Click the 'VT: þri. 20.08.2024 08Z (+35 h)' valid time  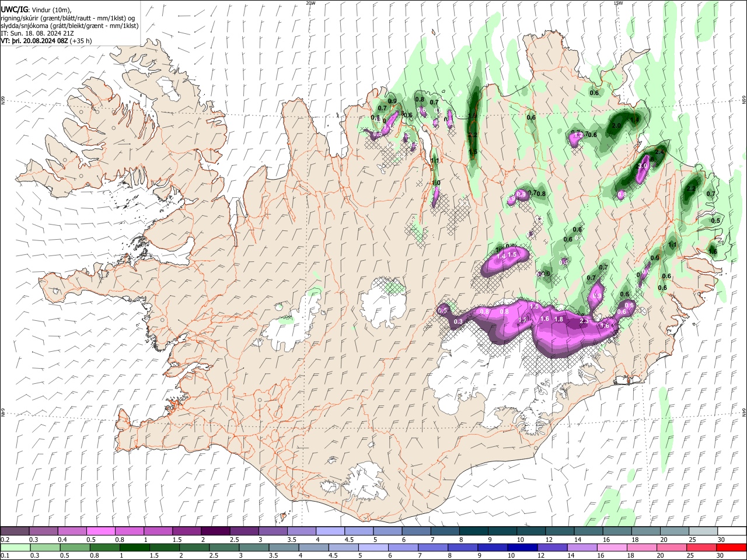click(x=46, y=41)
